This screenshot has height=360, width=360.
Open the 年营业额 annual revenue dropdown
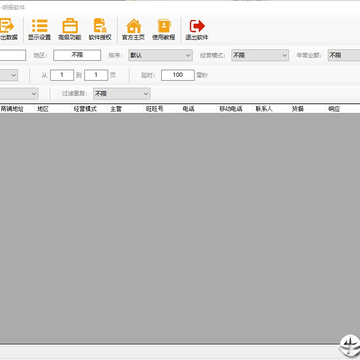click(x=344, y=55)
